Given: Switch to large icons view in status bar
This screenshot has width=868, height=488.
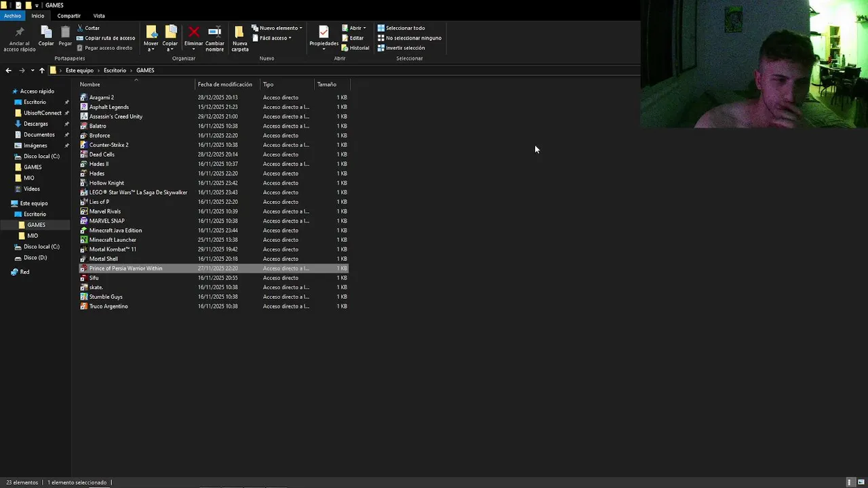Looking at the screenshot, I should [x=861, y=483].
